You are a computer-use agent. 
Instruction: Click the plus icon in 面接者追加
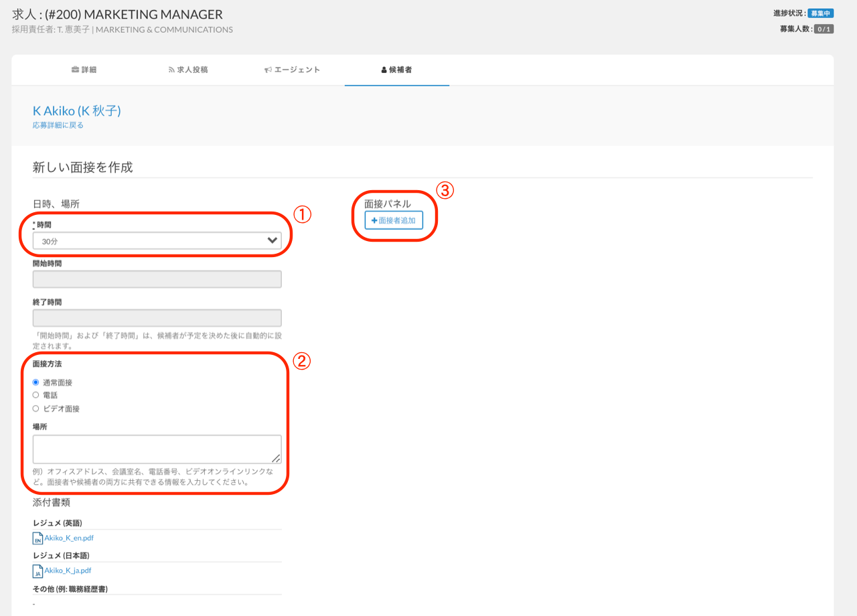point(374,220)
